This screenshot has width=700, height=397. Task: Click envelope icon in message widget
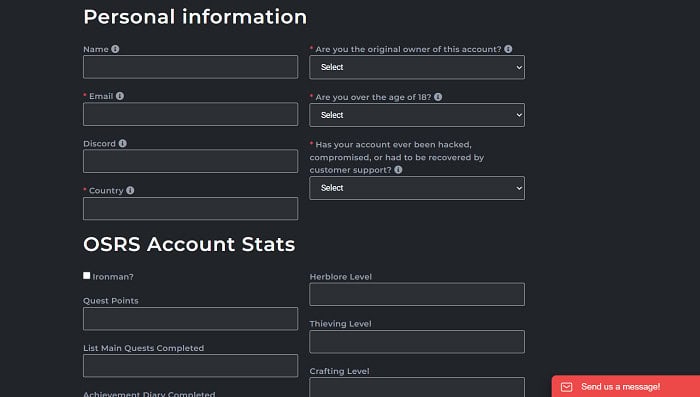pos(567,387)
